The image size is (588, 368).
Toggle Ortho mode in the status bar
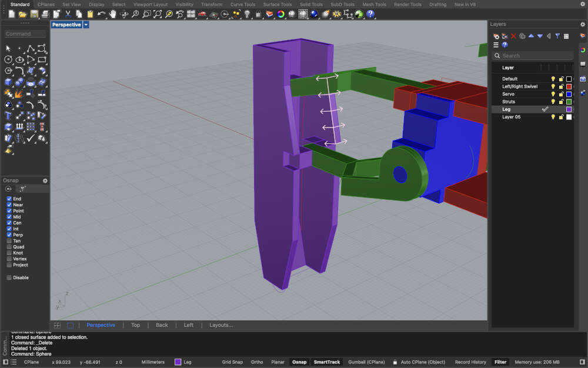click(x=257, y=362)
